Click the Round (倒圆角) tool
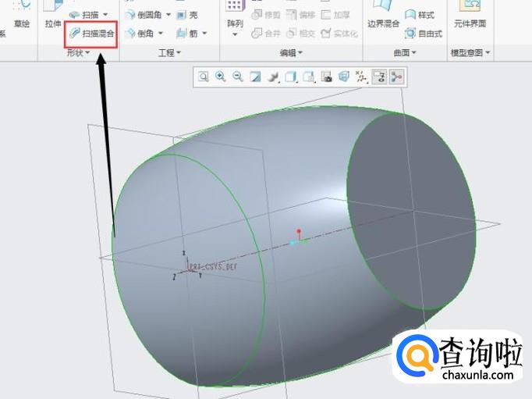This screenshot has height=399, width=532. 146,15
